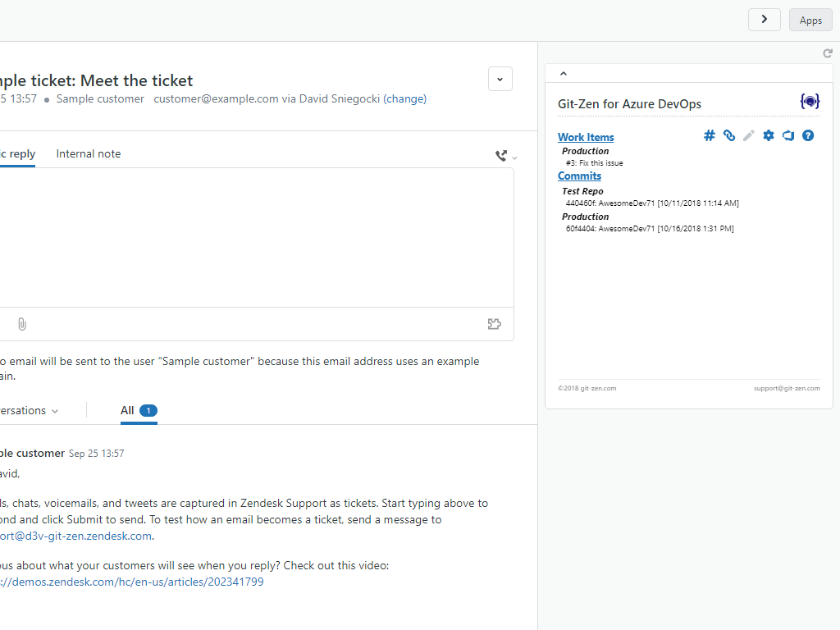The width and height of the screenshot is (840, 630).
Task: Start a call with the phone icon
Action: [x=500, y=155]
